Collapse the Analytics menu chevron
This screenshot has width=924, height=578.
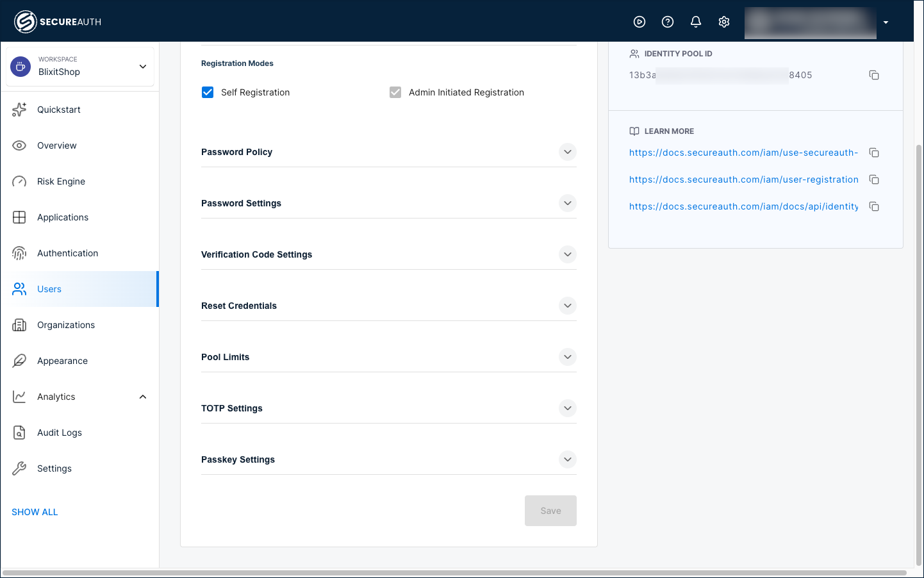tap(143, 397)
